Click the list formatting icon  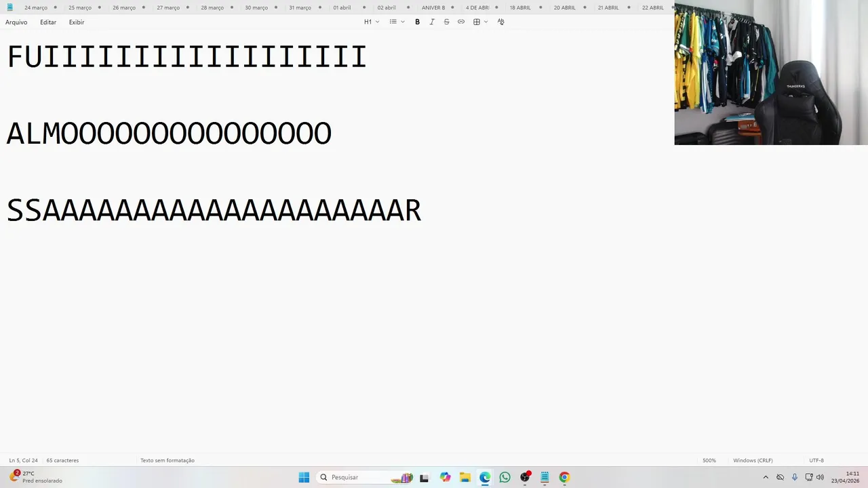point(393,22)
